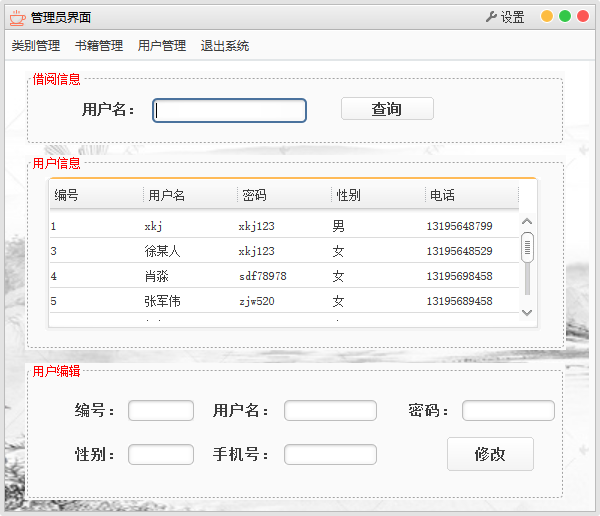Click the 密码 column header
600x516 pixels.
pos(284,195)
